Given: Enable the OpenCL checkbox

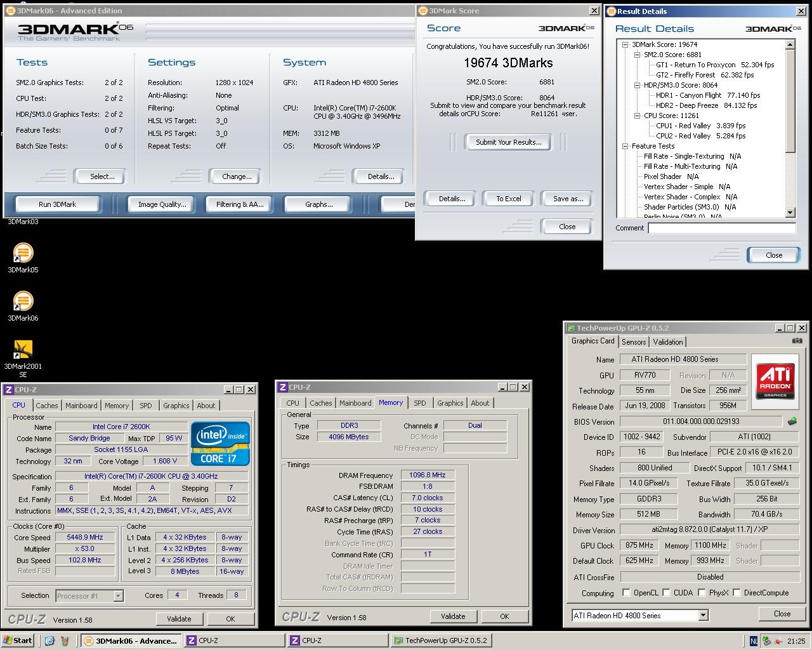Looking at the screenshot, I should coord(627,593).
